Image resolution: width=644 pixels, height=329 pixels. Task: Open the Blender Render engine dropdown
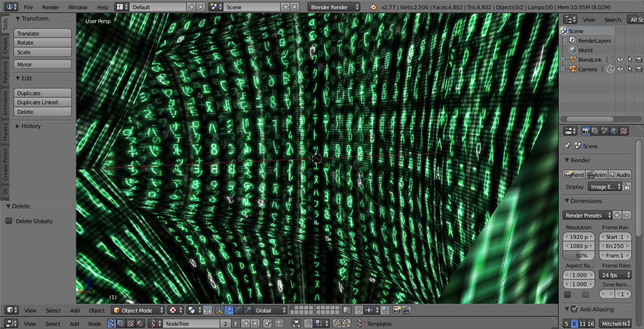point(334,7)
